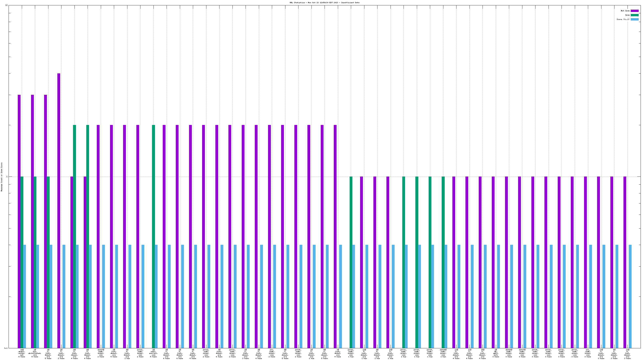Viewport: 644px width, 362px height.
Task: Click the RBL Statistics chart title
Action: point(324,3)
